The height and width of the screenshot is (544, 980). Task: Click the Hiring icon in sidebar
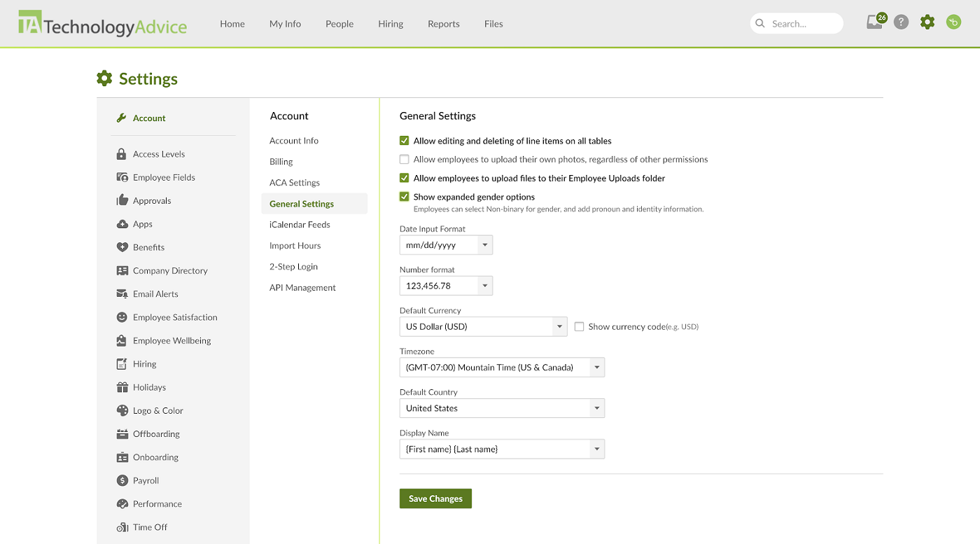click(122, 364)
